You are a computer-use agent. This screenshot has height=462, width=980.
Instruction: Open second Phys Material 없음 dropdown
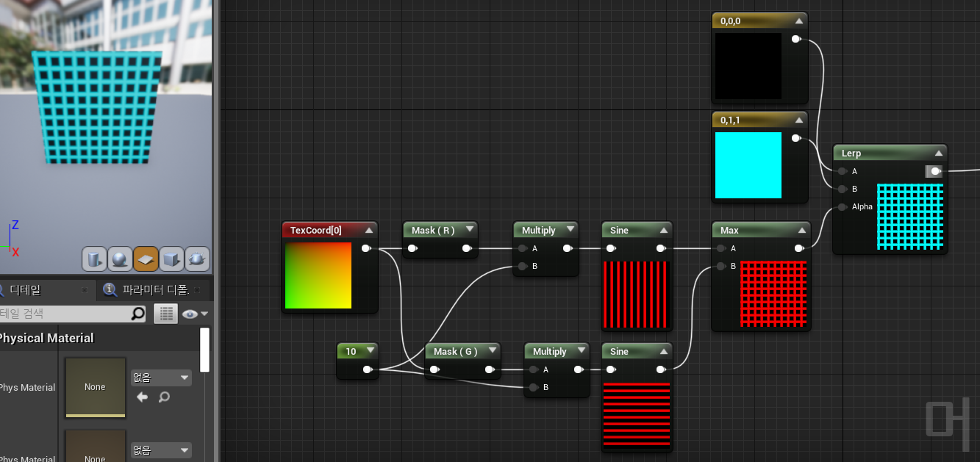(161, 450)
